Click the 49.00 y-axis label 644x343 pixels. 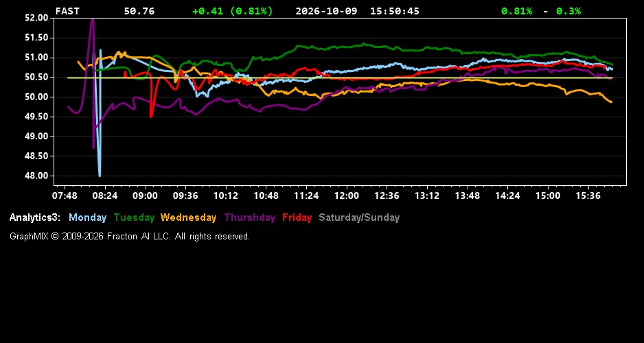36,137
